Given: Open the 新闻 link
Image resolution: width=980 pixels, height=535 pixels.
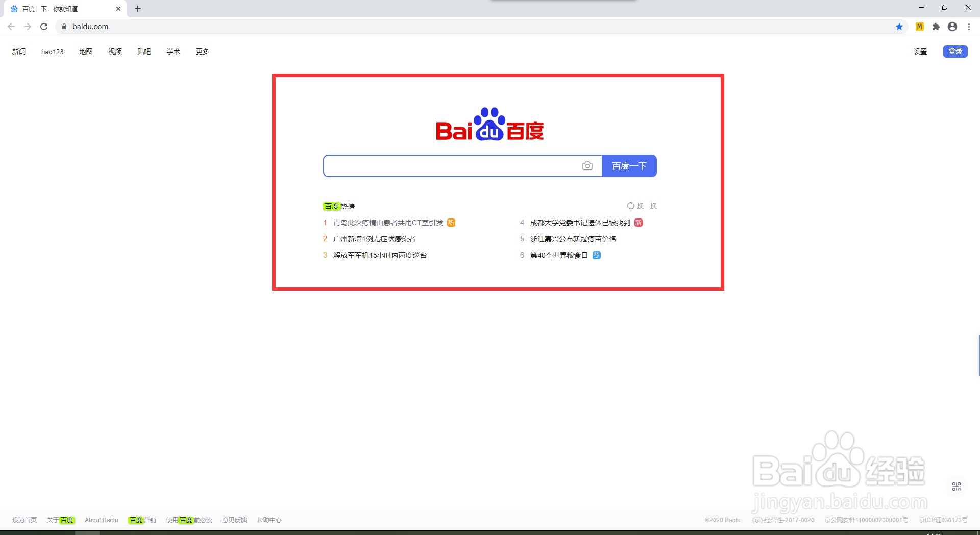Looking at the screenshot, I should (19, 52).
